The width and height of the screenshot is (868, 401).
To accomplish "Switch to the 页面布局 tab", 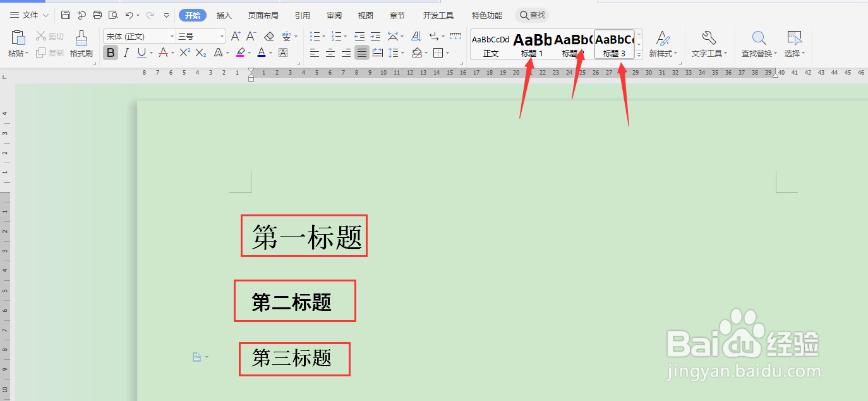I will tap(263, 15).
